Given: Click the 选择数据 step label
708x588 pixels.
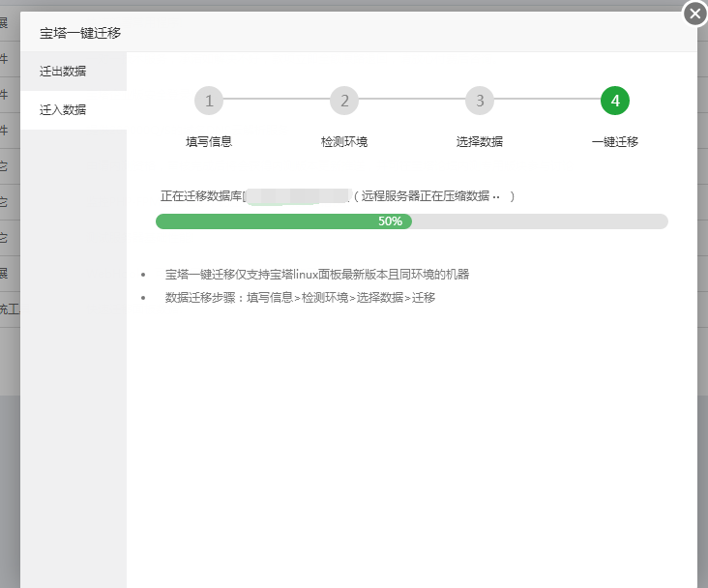Looking at the screenshot, I should click(480, 142).
